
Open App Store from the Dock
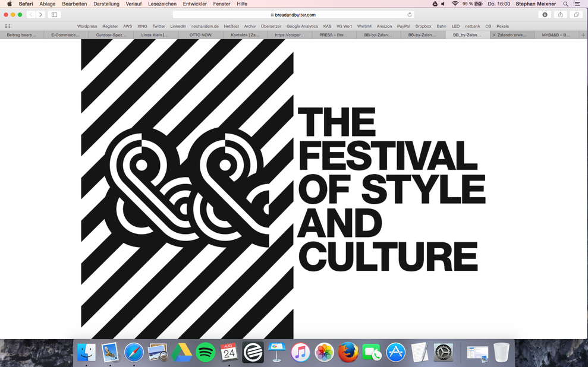(x=395, y=352)
